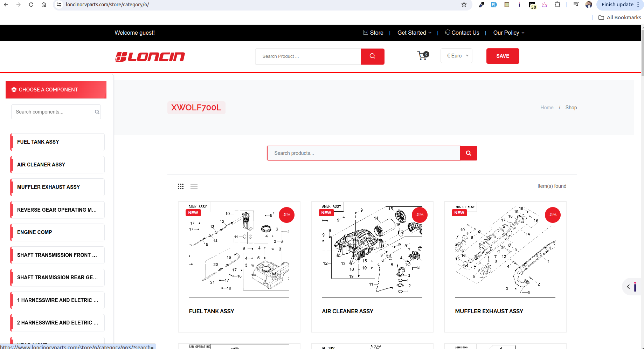Open the extensions puzzle icon

(x=557, y=5)
